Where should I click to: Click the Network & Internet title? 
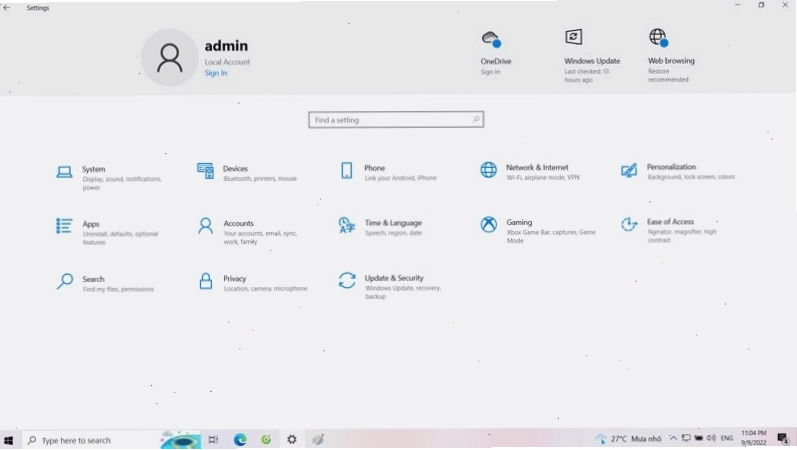coord(537,167)
